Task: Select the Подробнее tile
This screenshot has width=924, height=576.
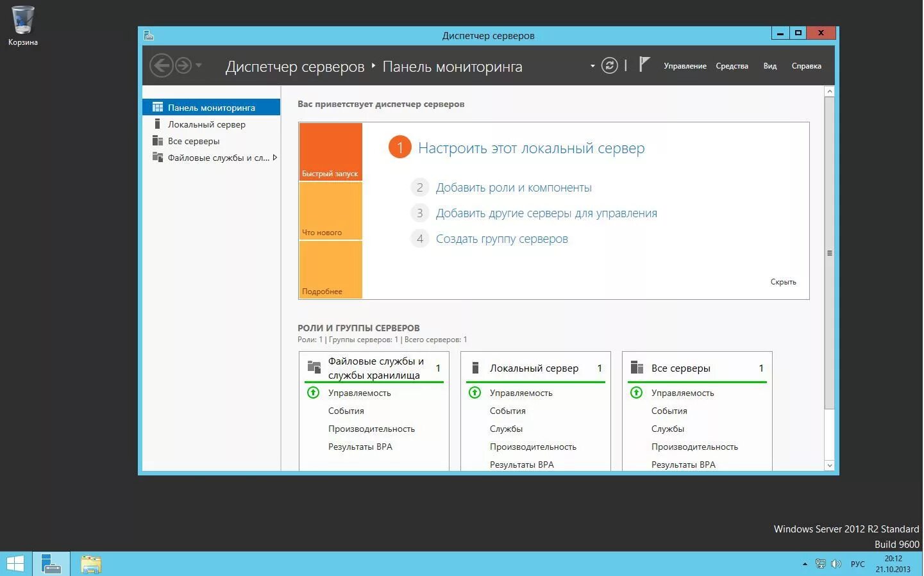Action: pyautogui.click(x=330, y=270)
